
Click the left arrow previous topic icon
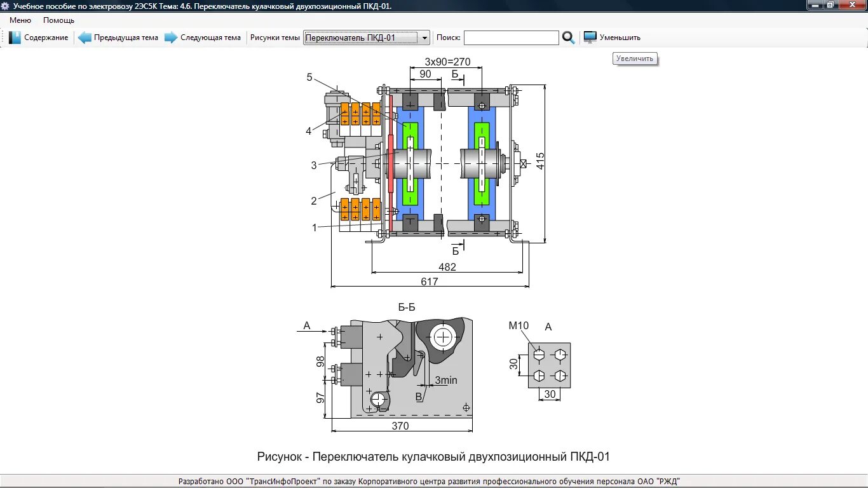(x=85, y=37)
